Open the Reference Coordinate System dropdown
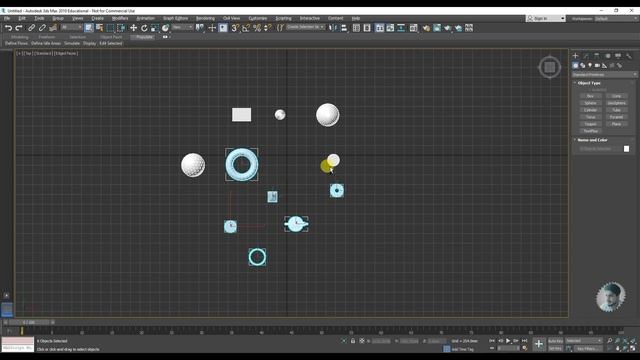This screenshot has width=640, height=360. [x=182, y=27]
